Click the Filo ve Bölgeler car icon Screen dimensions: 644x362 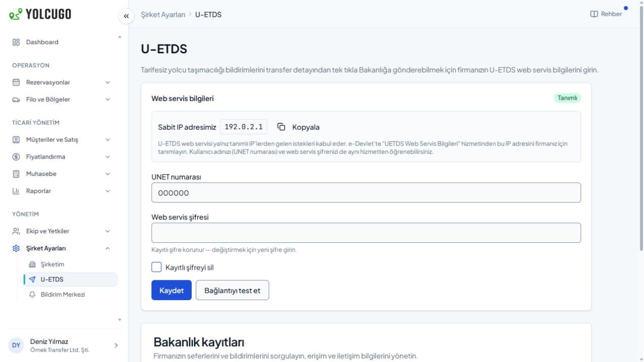(x=16, y=99)
